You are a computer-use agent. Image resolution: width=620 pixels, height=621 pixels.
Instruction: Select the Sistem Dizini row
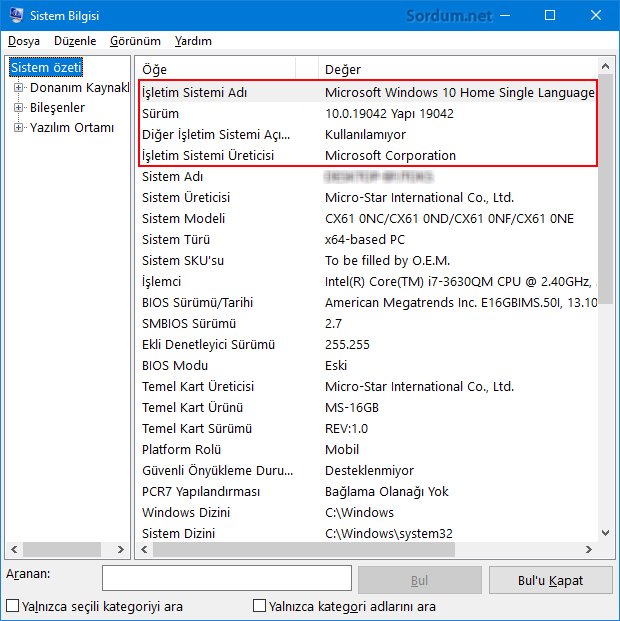pyautogui.click(x=367, y=533)
